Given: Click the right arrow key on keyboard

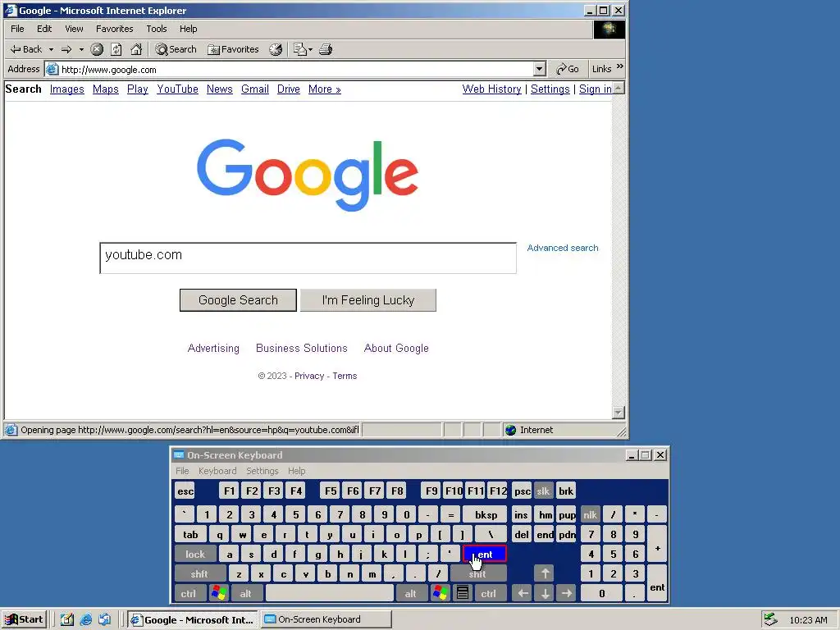Looking at the screenshot, I should (x=566, y=594).
